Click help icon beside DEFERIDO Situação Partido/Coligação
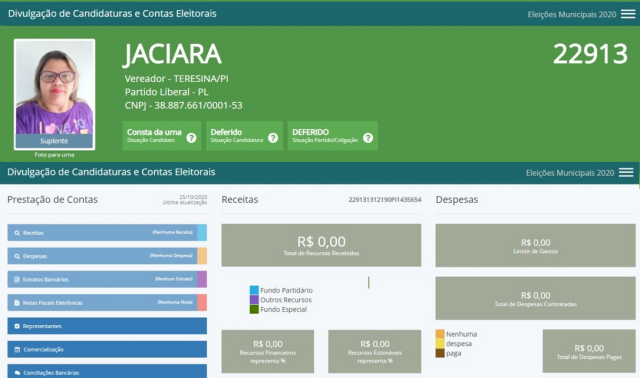The image size is (640, 378). coord(368,138)
